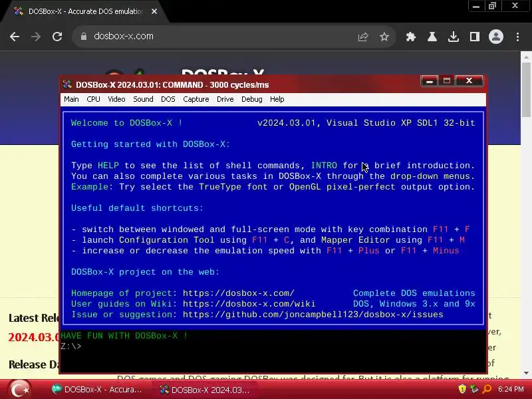Click red 2024.03 release version on webpage

tap(34, 337)
